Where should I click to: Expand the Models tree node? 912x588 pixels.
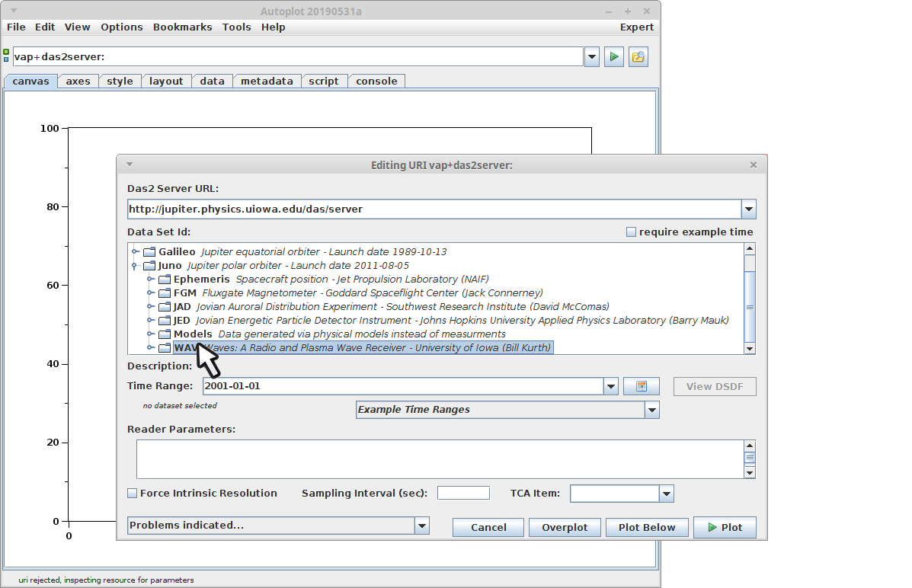pos(150,334)
